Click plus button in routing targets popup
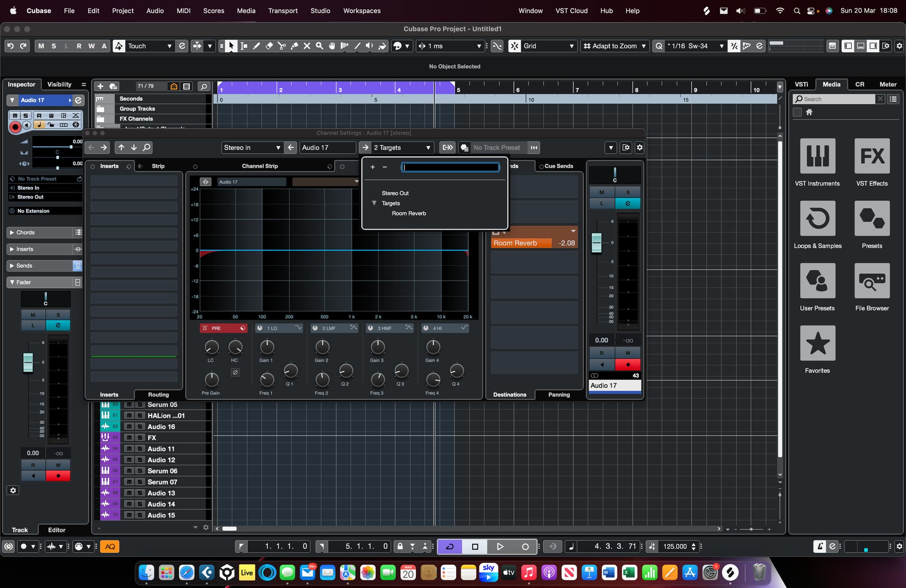The image size is (906, 588). (x=372, y=167)
